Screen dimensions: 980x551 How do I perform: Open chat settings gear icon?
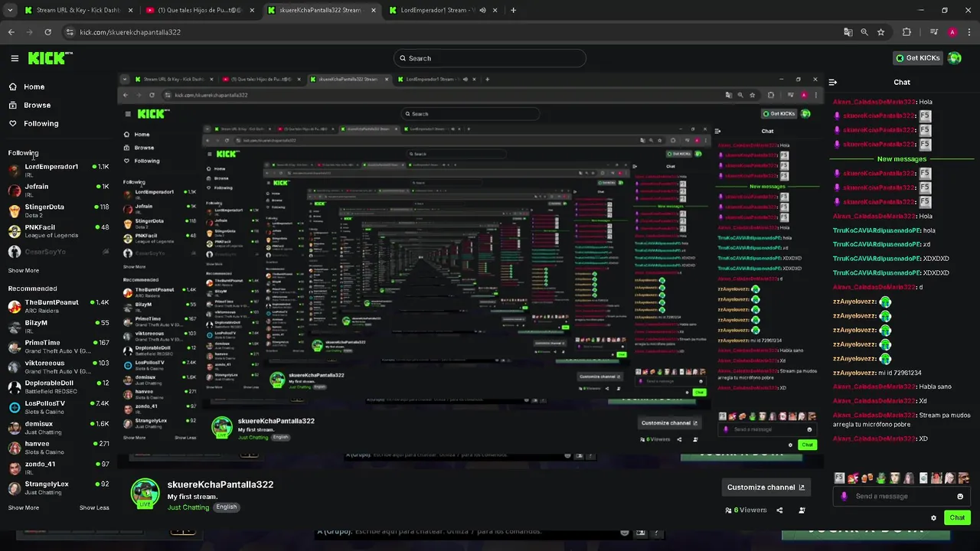pos(933,518)
